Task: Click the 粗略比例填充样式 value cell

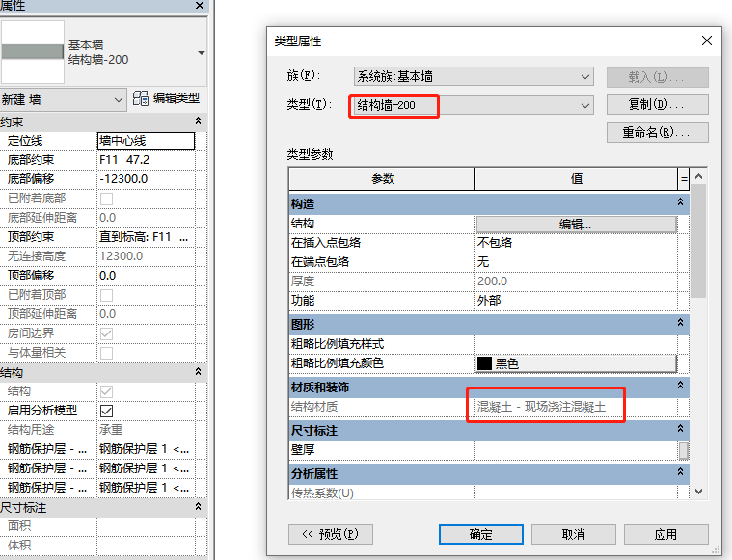Action: (576, 344)
